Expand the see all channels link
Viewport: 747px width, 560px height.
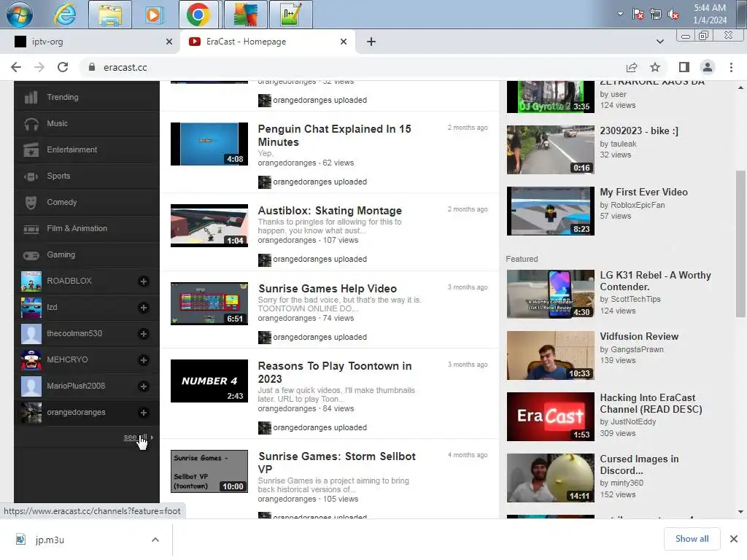click(136, 437)
